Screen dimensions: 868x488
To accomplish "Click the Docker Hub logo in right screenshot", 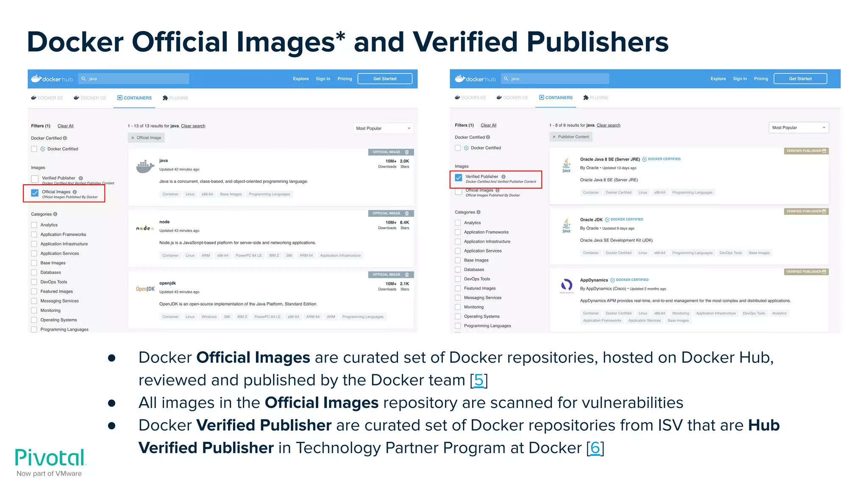I will 475,79.
